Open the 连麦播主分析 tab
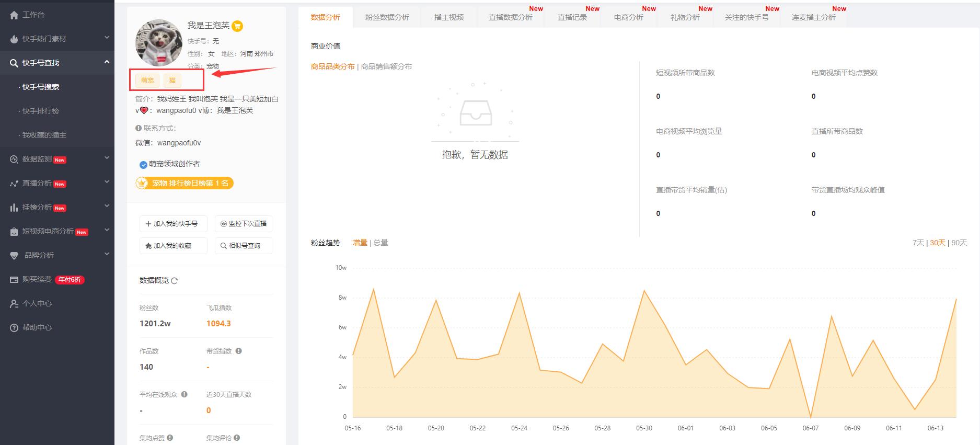The width and height of the screenshot is (980, 445). [x=814, y=17]
